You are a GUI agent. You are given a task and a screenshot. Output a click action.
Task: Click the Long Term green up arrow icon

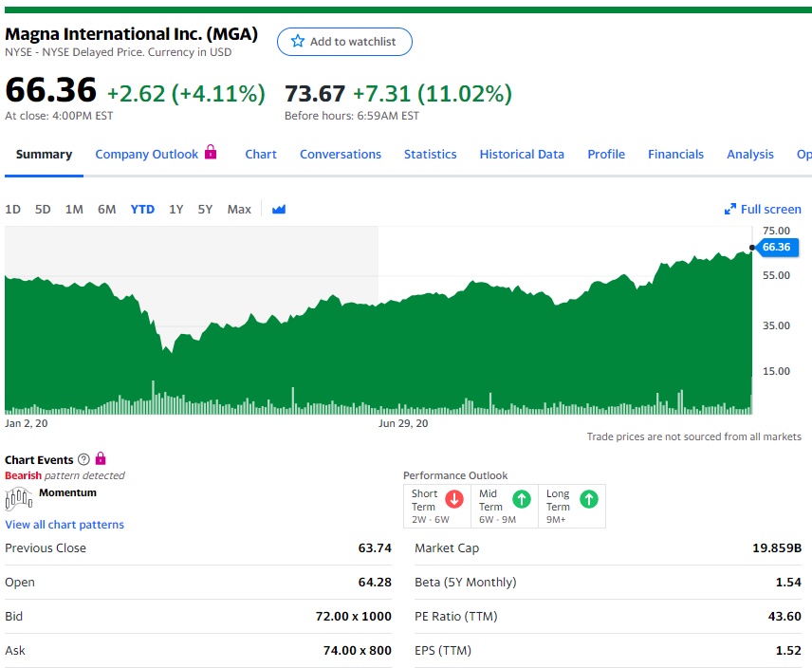589,499
